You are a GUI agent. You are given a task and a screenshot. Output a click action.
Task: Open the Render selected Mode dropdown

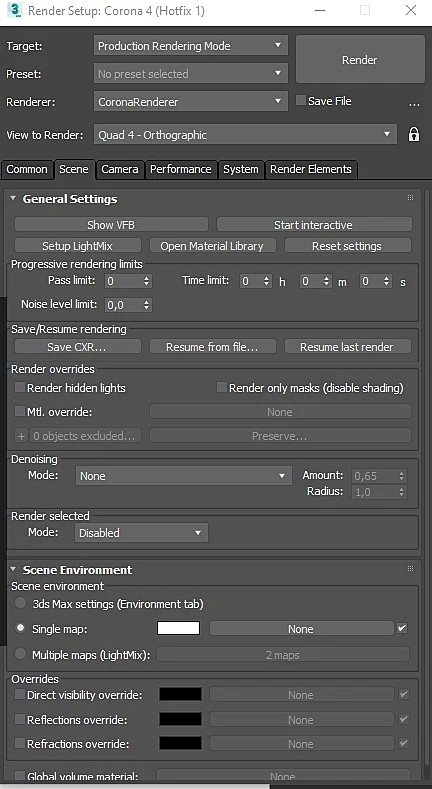tap(141, 533)
